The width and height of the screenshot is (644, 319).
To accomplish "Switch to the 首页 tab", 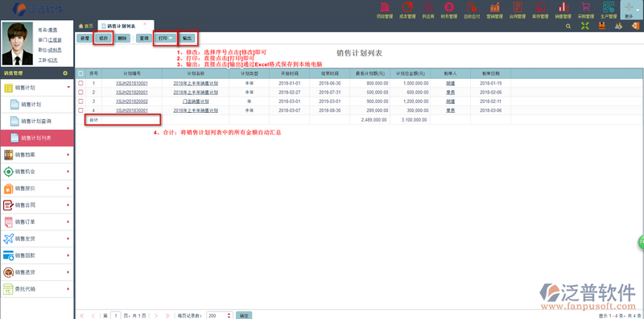I will pos(86,26).
